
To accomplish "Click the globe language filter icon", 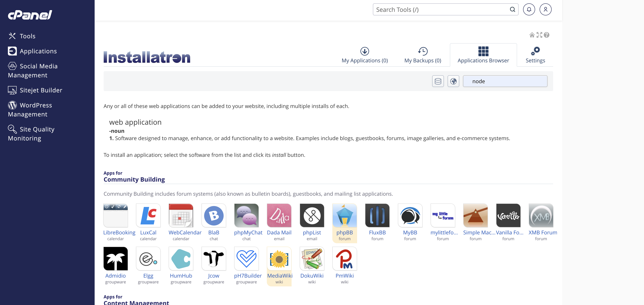I will [453, 81].
